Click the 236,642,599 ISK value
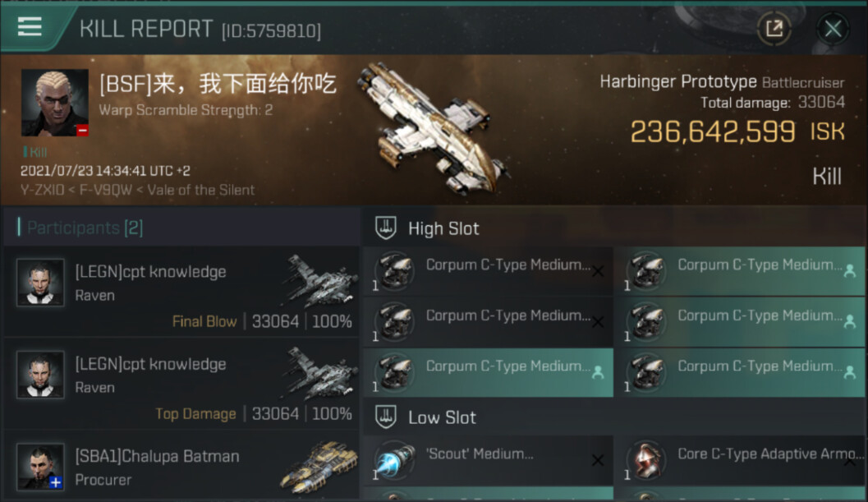This screenshot has width=868, height=502. 737,132
